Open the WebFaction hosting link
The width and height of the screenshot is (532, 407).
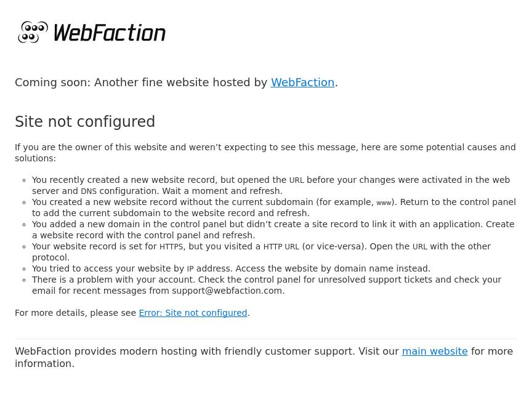[x=302, y=83]
